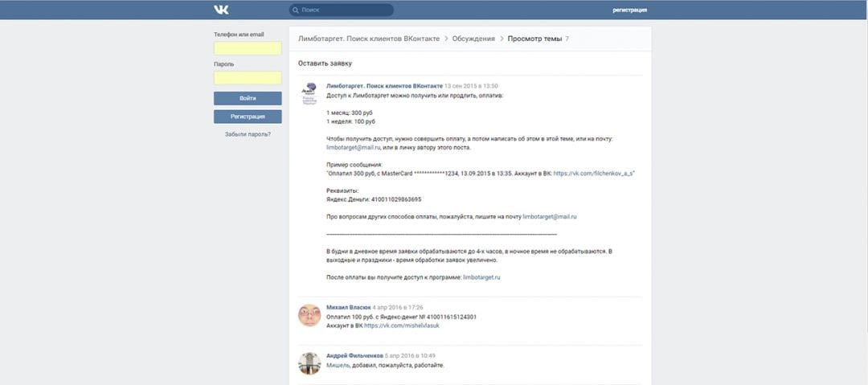Select the 13 сен 2015 в 13:50 timestamp

coord(471,86)
